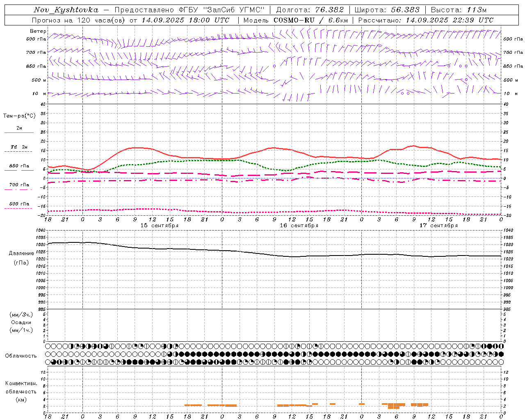Click the 1040 value on left pressure axis

click(x=40, y=231)
